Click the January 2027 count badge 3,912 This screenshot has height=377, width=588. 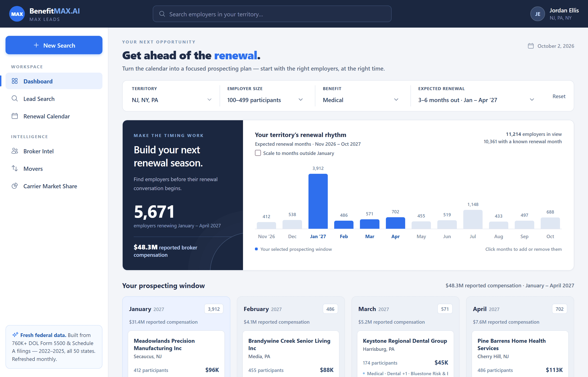[x=214, y=309]
